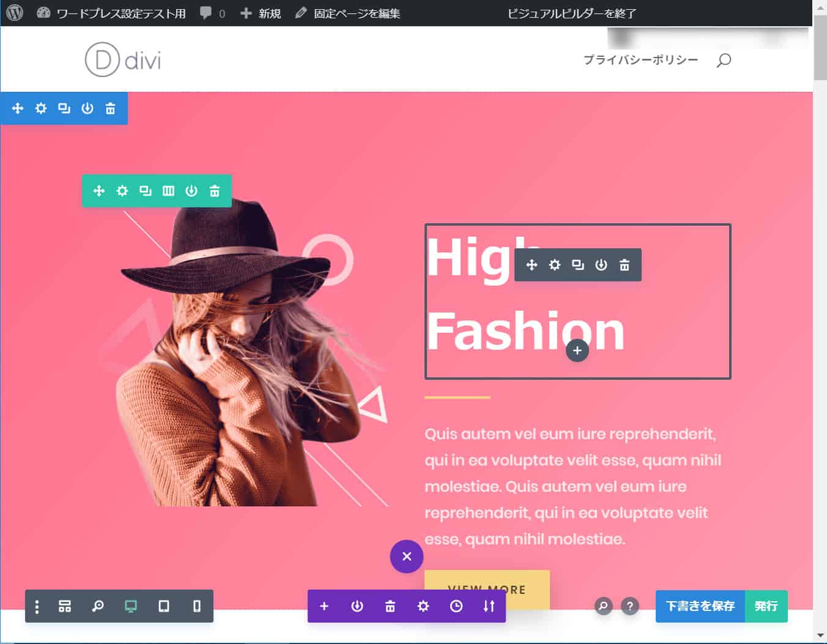Open comments bubble in admin bar

point(212,13)
